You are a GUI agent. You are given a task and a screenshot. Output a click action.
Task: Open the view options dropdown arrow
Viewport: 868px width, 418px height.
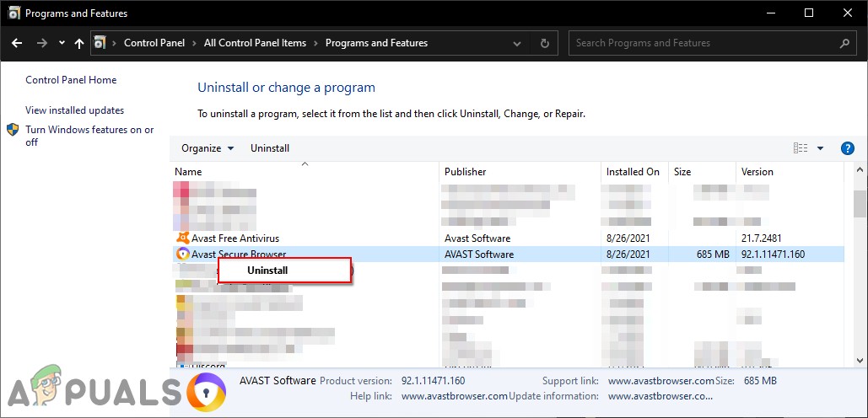820,148
